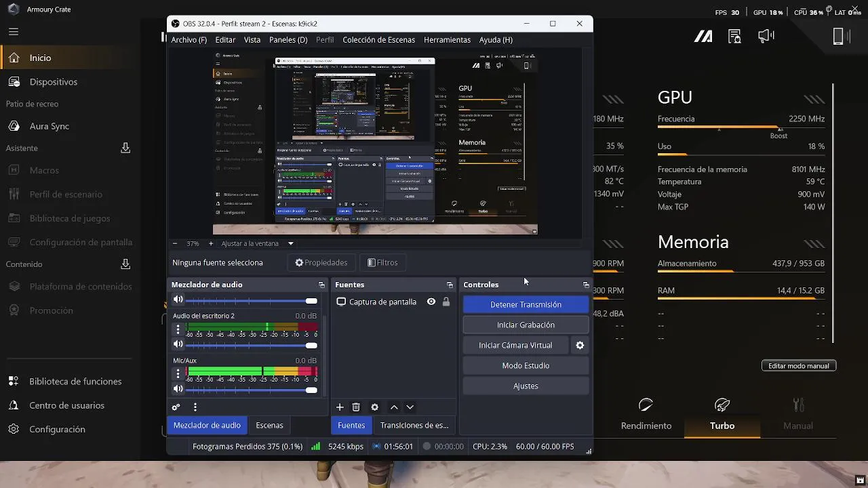Image resolution: width=868 pixels, height=488 pixels.
Task: Click Iniciar Grabación button
Action: [526, 325]
